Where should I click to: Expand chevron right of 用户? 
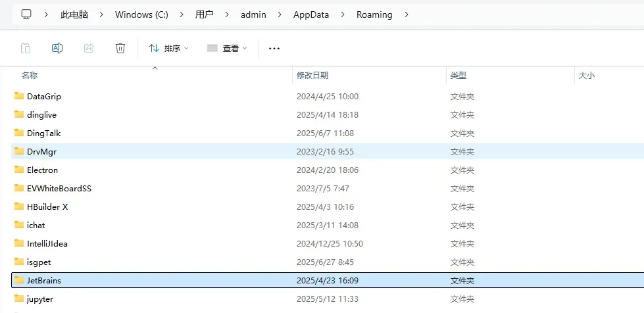point(227,14)
